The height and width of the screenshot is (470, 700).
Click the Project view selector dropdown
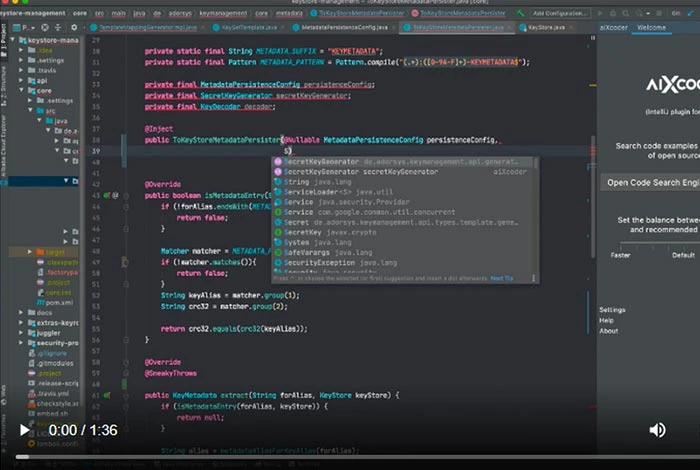click(24, 28)
